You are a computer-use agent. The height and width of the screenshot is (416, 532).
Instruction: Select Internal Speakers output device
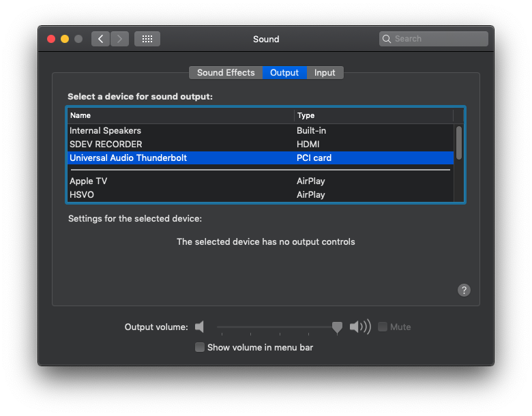click(261, 131)
